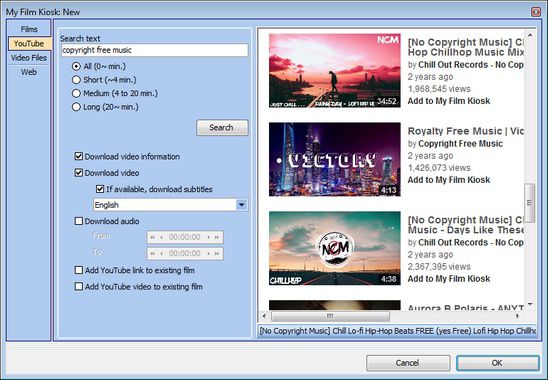The width and height of the screenshot is (548, 380).
Task: Click From field's step-back arrow
Action: 161,237
